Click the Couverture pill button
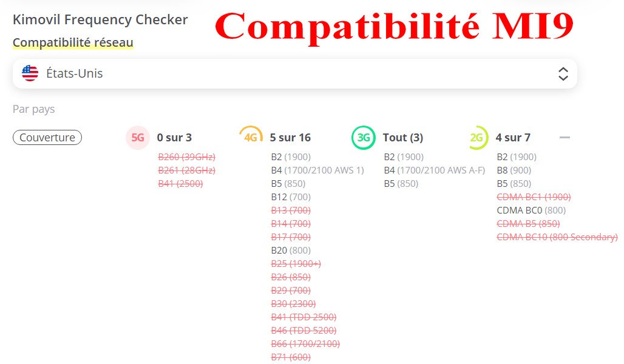The image size is (624, 364). coord(47,138)
